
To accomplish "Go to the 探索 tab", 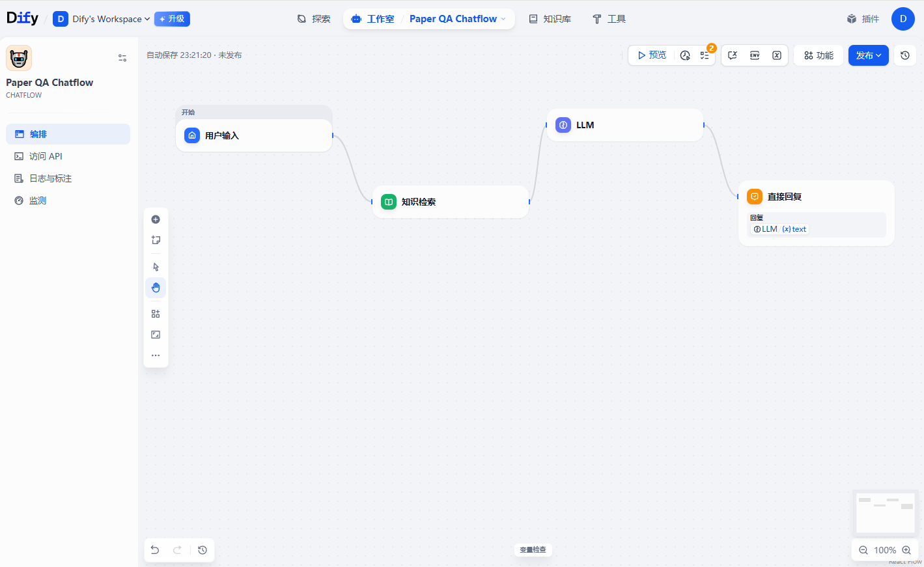I will point(314,19).
